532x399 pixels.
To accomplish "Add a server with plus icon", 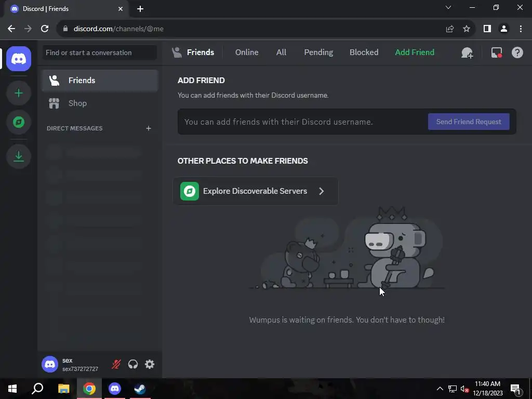I will (19, 93).
